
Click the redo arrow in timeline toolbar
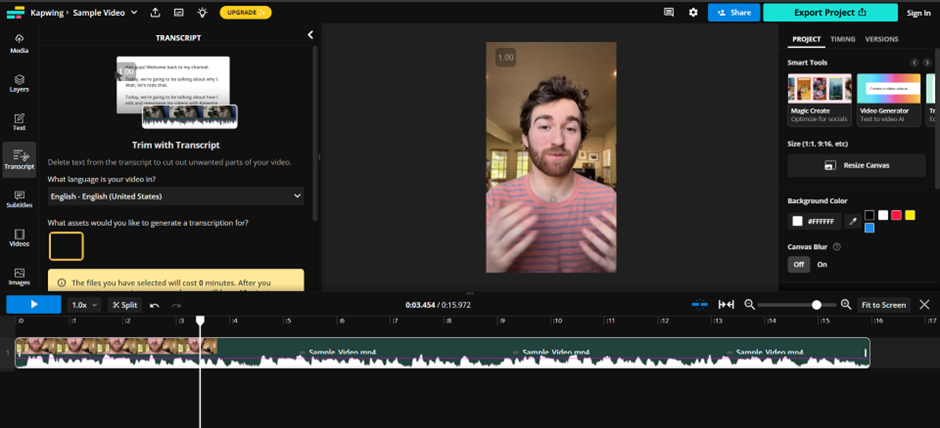click(x=176, y=305)
